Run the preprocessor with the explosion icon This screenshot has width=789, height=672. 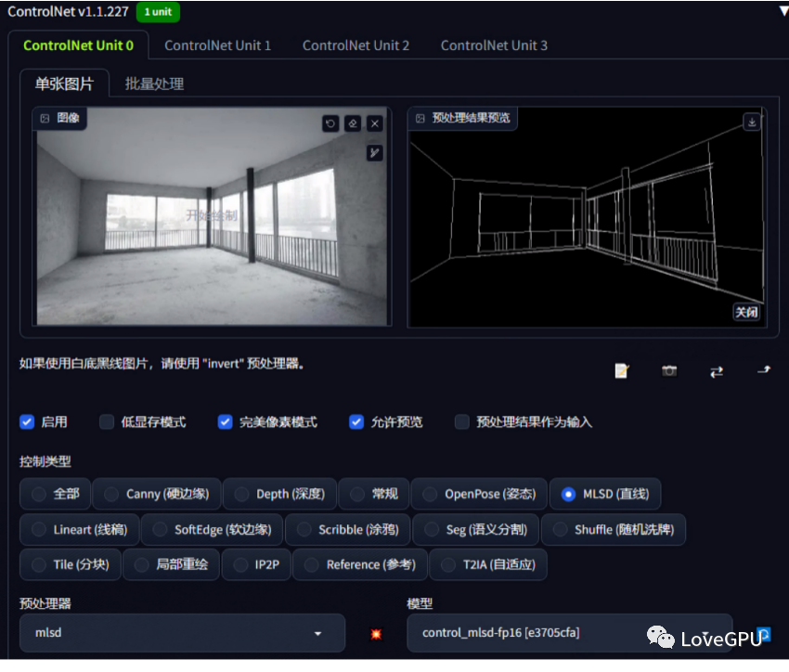point(376,633)
